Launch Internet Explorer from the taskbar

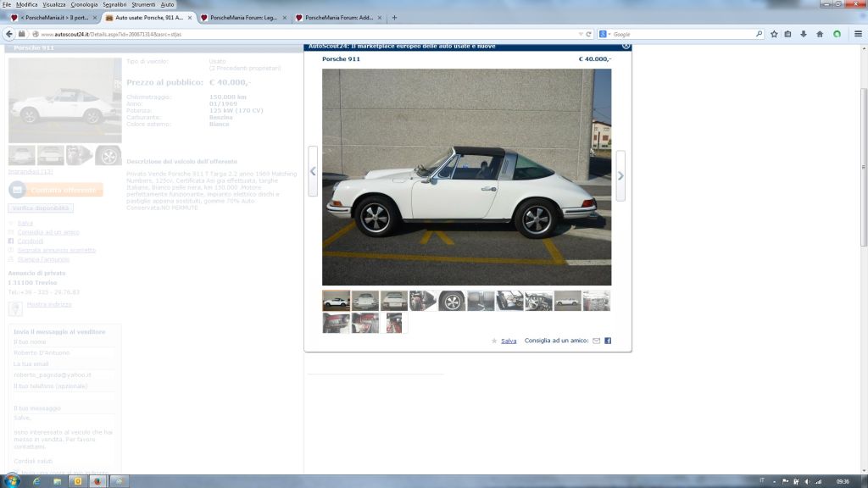[36, 481]
